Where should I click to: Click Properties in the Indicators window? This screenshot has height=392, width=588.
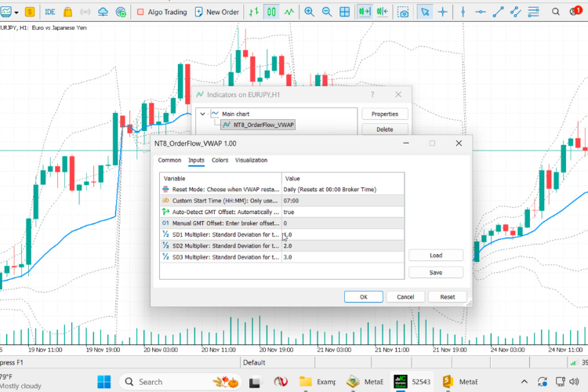tap(385, 114)
